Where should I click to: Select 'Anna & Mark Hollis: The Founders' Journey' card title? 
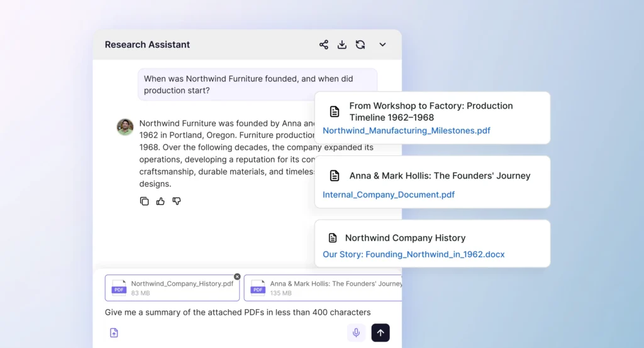[x=440, y=176]
